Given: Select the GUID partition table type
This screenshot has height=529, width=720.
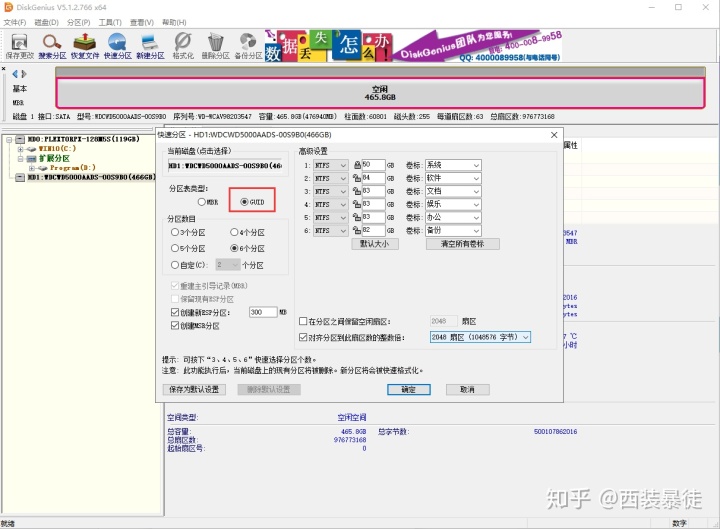Looking at the screenshot, I should (x=252, y=202).
